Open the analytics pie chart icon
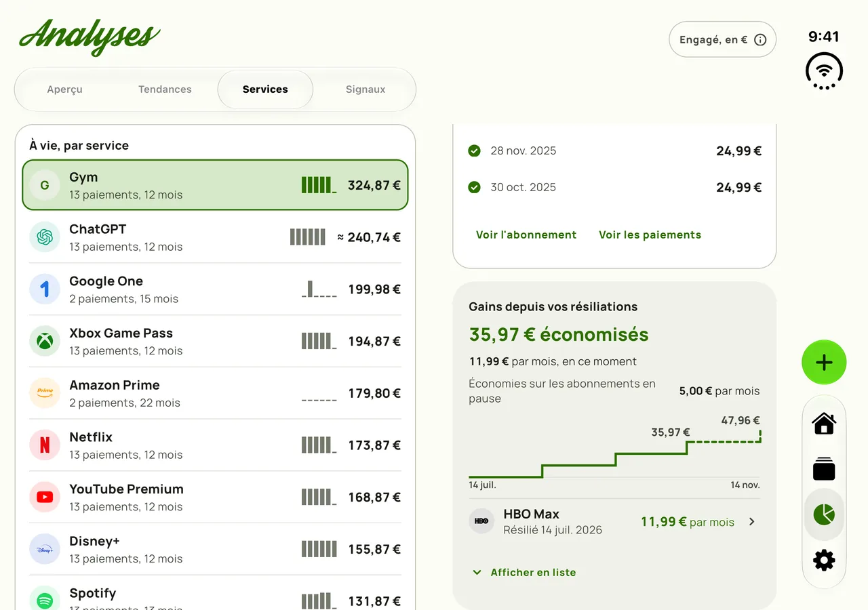This screenshot has height=610, width=868. [x=824, y=514]
